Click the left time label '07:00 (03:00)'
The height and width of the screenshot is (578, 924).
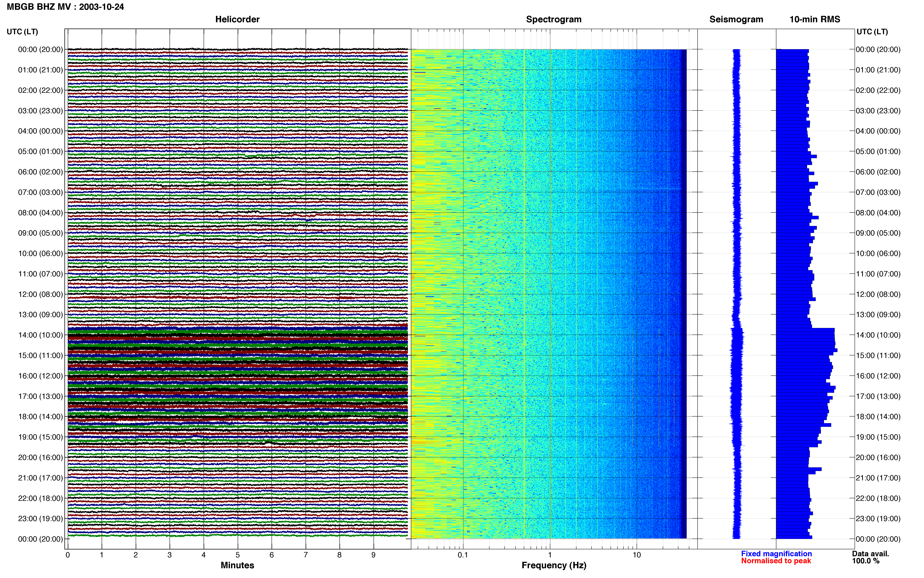pos(41,192)
